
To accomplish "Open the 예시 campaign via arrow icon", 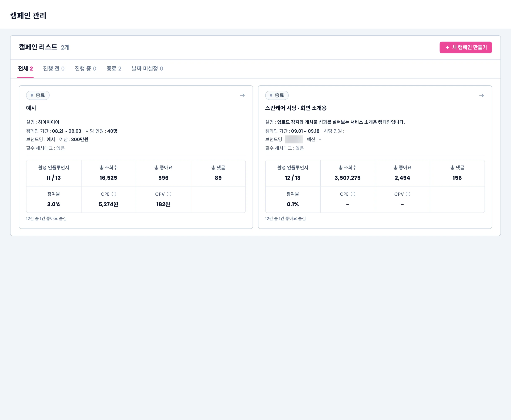I will [x=242, y=95].
